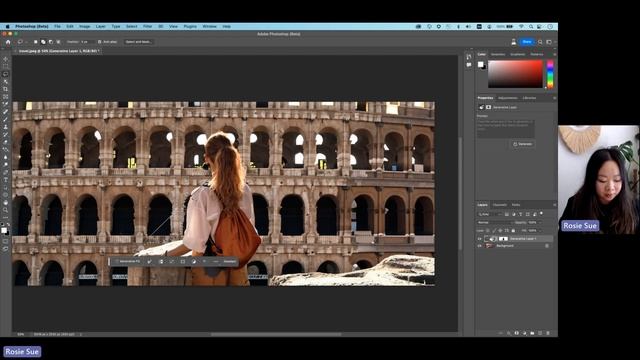Switch to the Channels tab

[x=500, y=205]
